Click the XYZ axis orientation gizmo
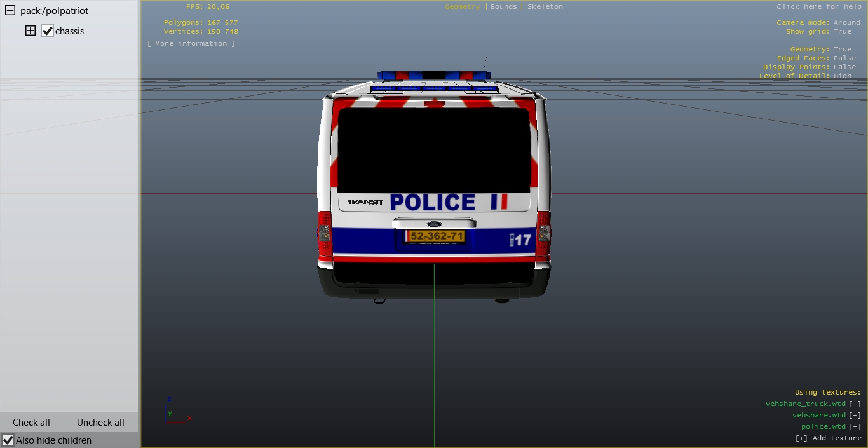 pos(177,411)
